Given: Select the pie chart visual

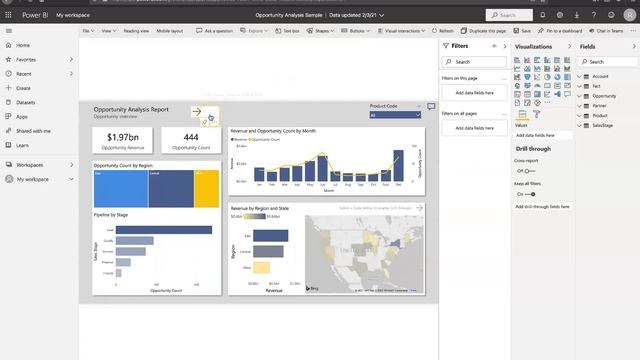Looking at the screenshot, I should pyautogui.click(x=547, y=77).
